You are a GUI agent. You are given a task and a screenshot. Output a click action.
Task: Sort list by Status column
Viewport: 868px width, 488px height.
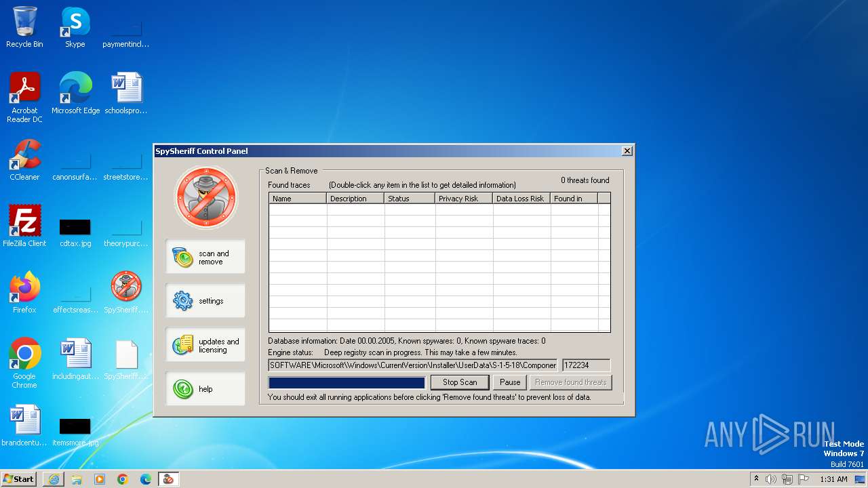(x=410, y=199)
